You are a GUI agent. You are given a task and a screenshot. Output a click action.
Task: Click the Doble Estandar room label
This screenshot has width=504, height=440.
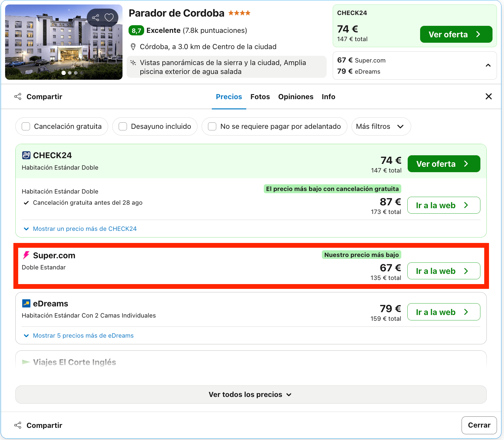[x=44, y=267]
